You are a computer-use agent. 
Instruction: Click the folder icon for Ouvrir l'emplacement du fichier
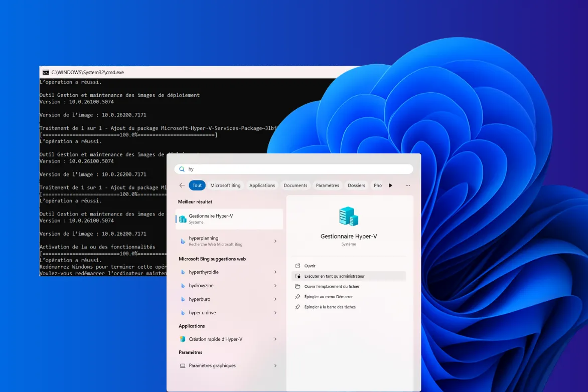pyautogui.click(x=297, y=286)
